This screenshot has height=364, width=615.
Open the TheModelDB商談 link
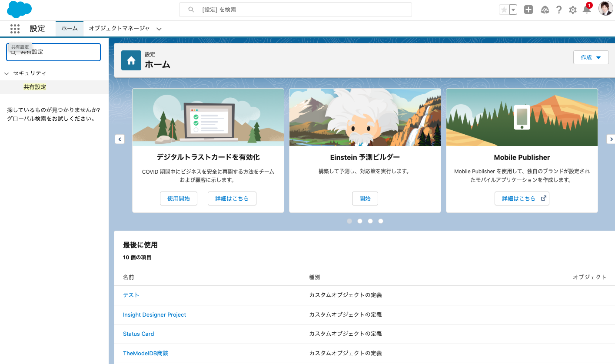[146, 353]
